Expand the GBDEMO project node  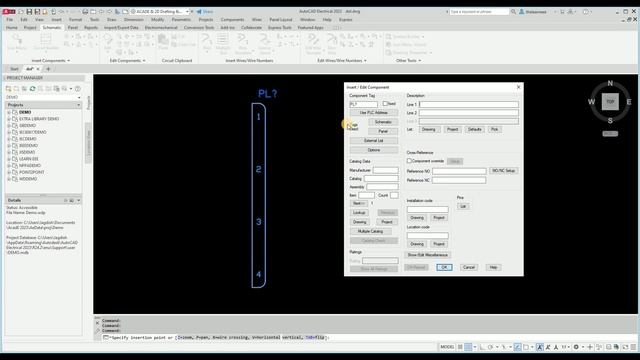9,126
